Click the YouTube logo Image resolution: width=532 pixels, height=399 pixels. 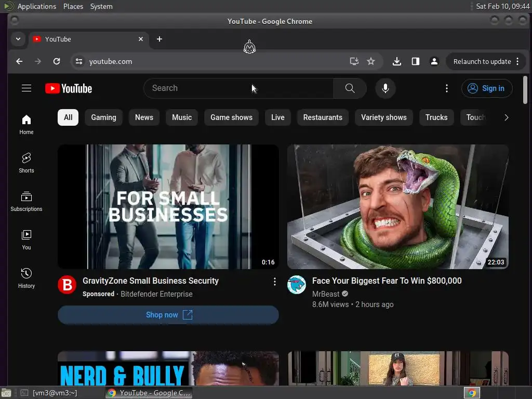point(69,88)
